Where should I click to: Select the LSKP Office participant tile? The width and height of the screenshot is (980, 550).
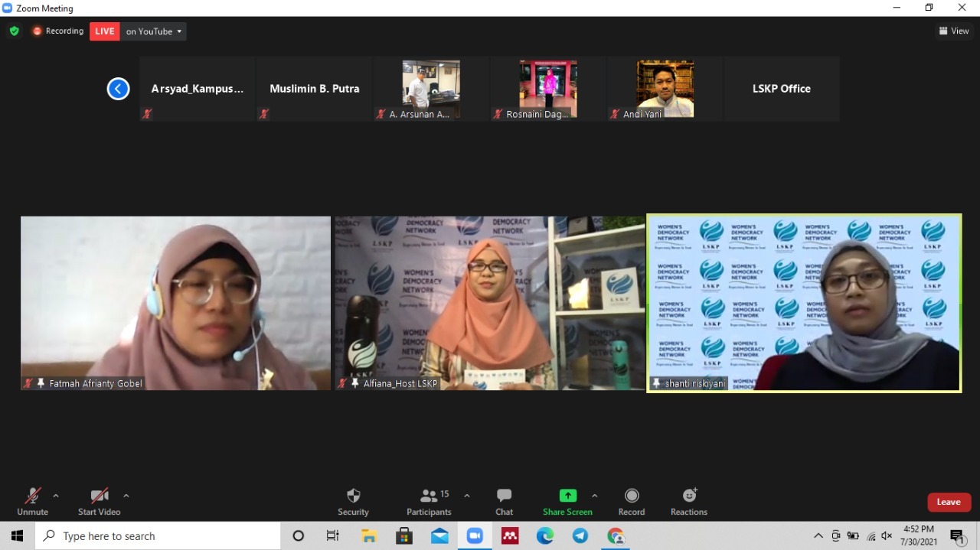pos(782,89)
